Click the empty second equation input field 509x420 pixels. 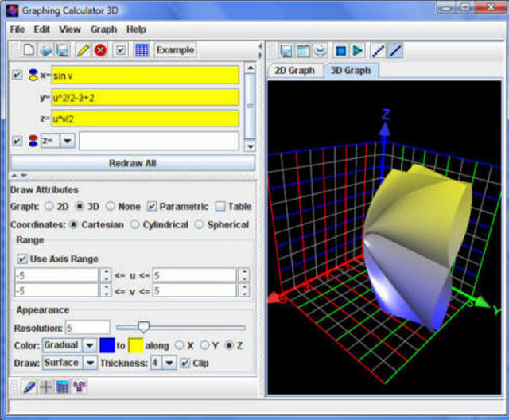point(159,141)
